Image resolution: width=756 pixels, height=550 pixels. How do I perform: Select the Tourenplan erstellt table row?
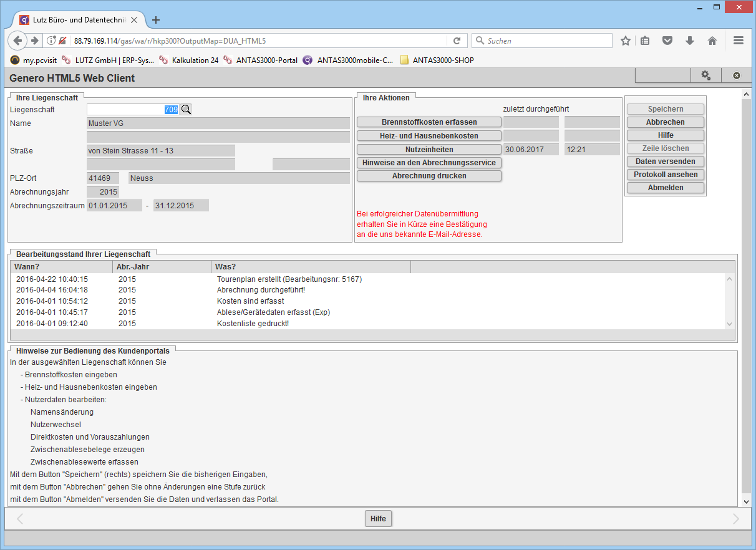[289, 279]
